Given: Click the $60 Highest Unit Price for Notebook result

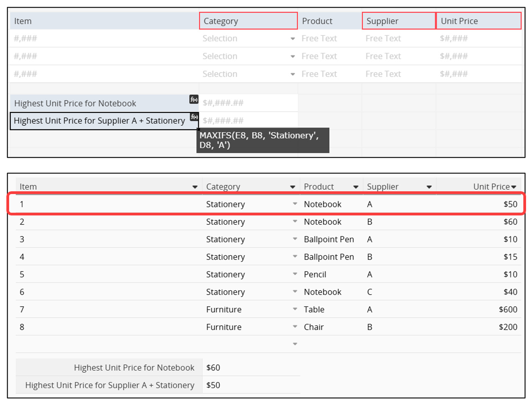Looking at the screenshot, I should [213, 368].
